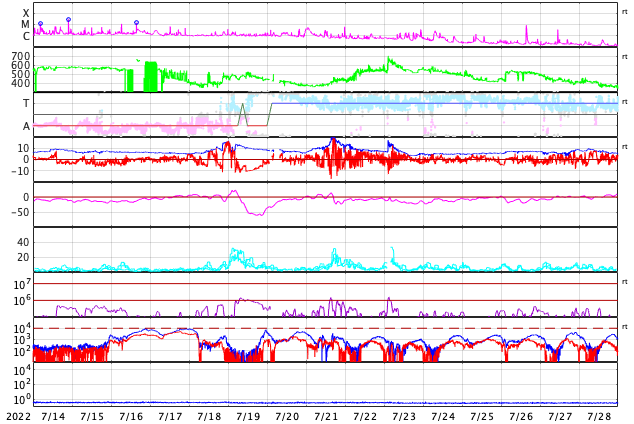The image size is (634, 424).
Task: Click the '2022' year label
Action: tap(19, 416)
